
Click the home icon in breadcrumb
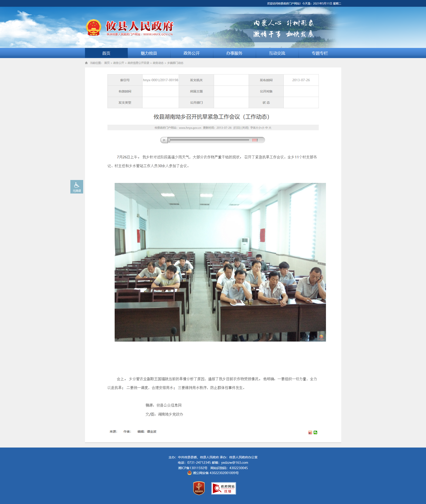(86, 63)
